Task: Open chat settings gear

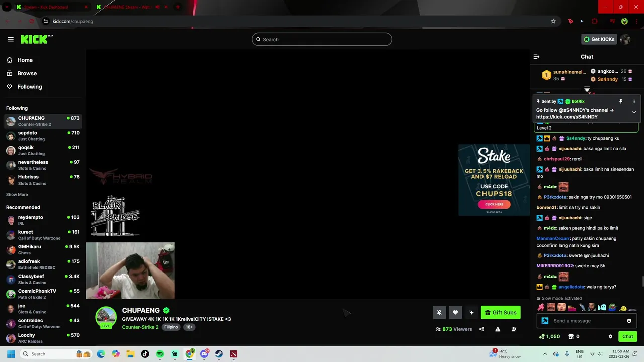Action: (x=610, y=336)
